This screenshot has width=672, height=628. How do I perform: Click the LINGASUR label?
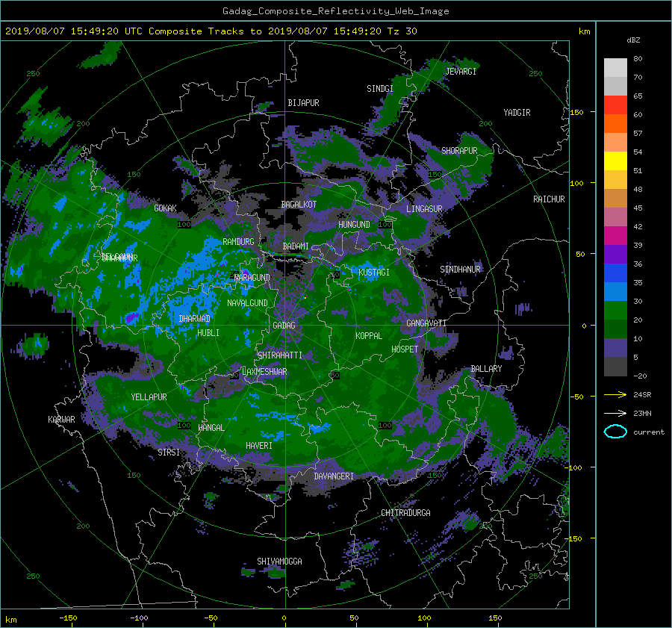click(424, 209)
